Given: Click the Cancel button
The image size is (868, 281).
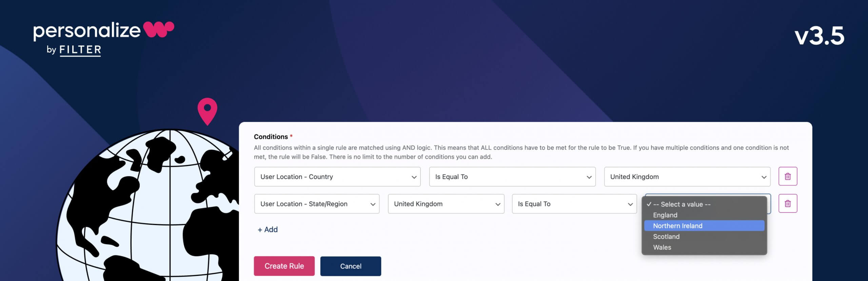Looking at the screenshot, I should pos(351,266).
